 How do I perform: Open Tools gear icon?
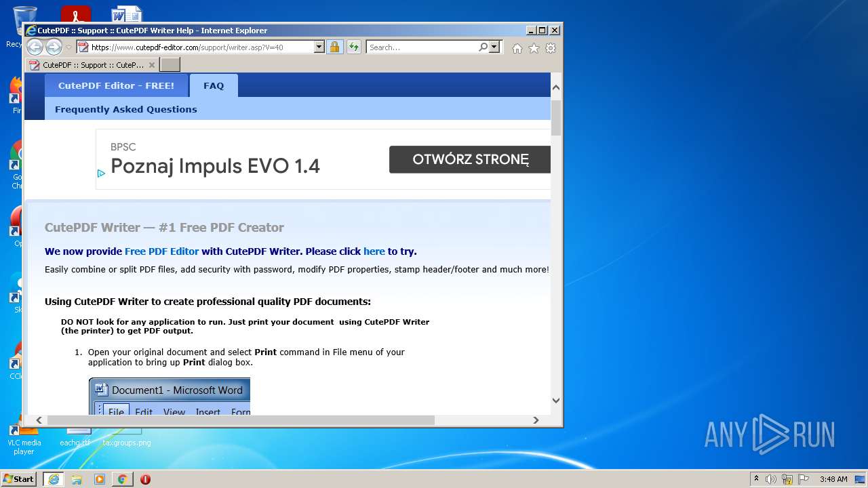pos(551,48)
